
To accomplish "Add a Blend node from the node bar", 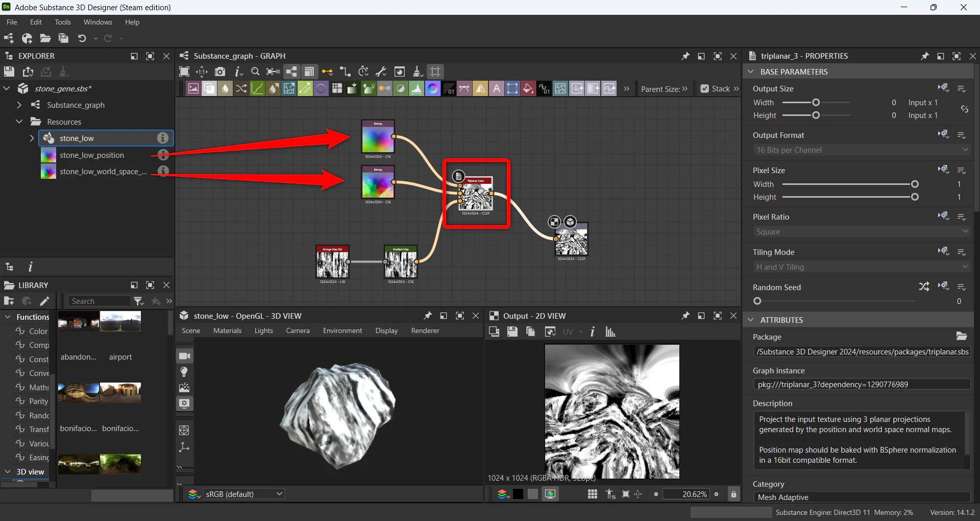I will pyautogui.click(x=209, y=88).
